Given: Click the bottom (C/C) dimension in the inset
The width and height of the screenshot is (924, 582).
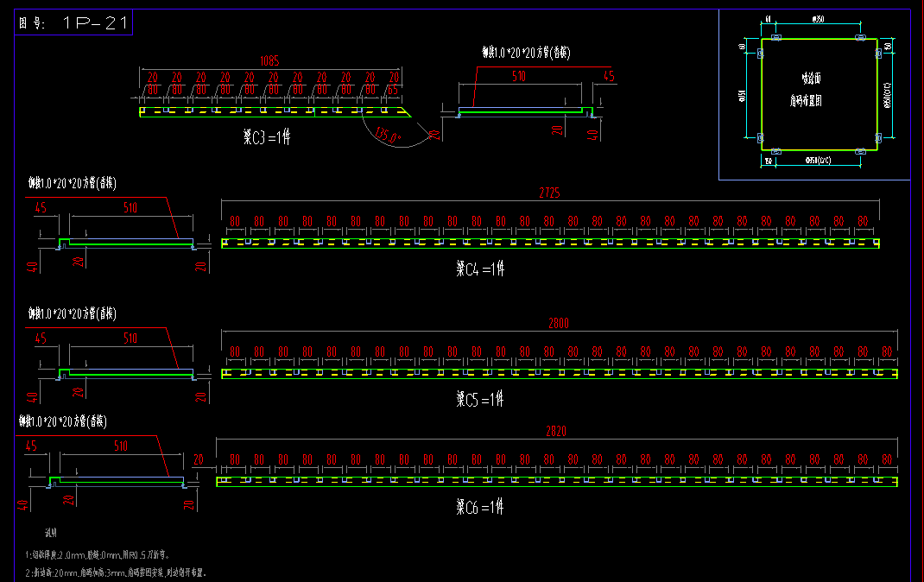Looking at the screenshot, I should (x=818, y=161).
